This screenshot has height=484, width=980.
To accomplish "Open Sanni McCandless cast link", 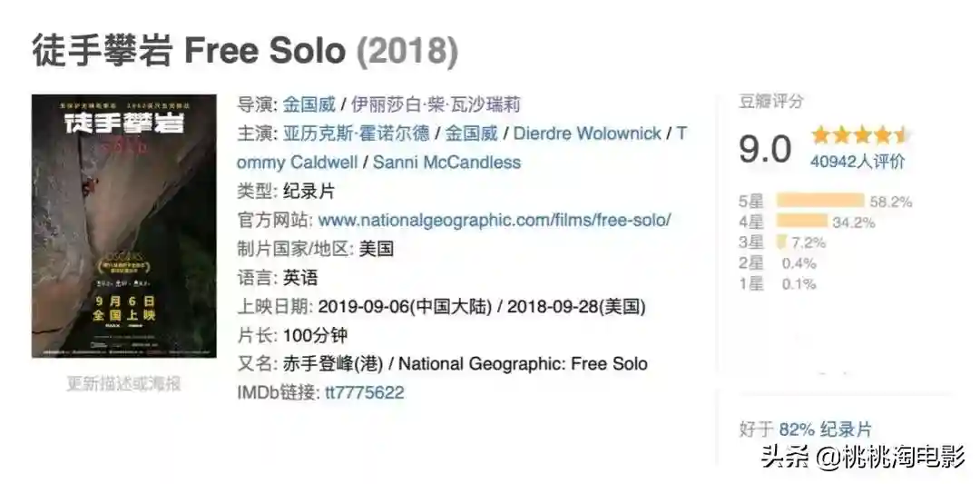I will [446, 163].
